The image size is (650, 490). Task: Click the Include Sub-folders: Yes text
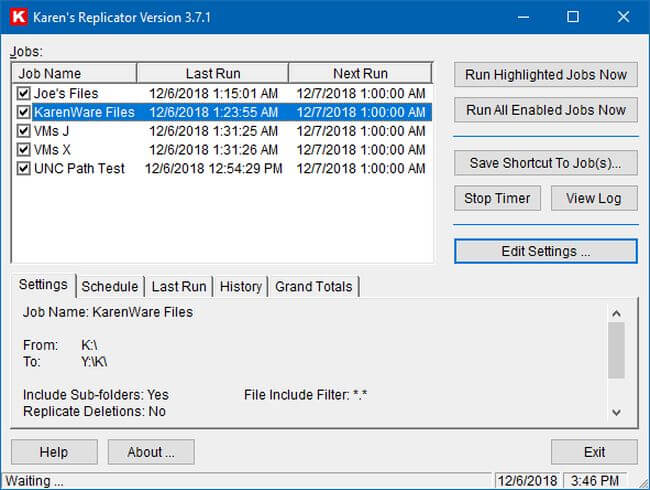[96, 395]
